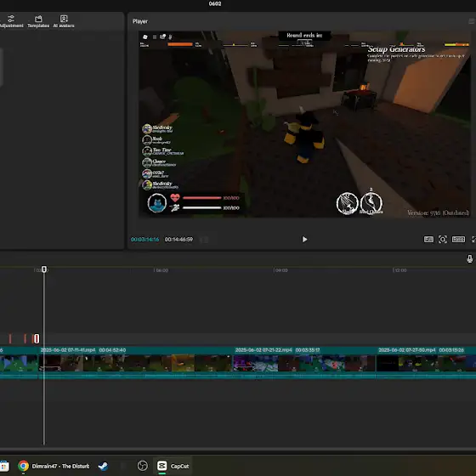Click the Full scale button
The height and width of the screenshot is (476, 476).
click(x=428, y=240)
